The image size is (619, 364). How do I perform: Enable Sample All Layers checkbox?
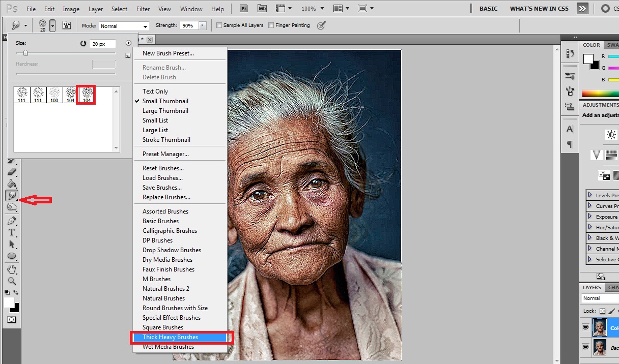tap(219, 25)
